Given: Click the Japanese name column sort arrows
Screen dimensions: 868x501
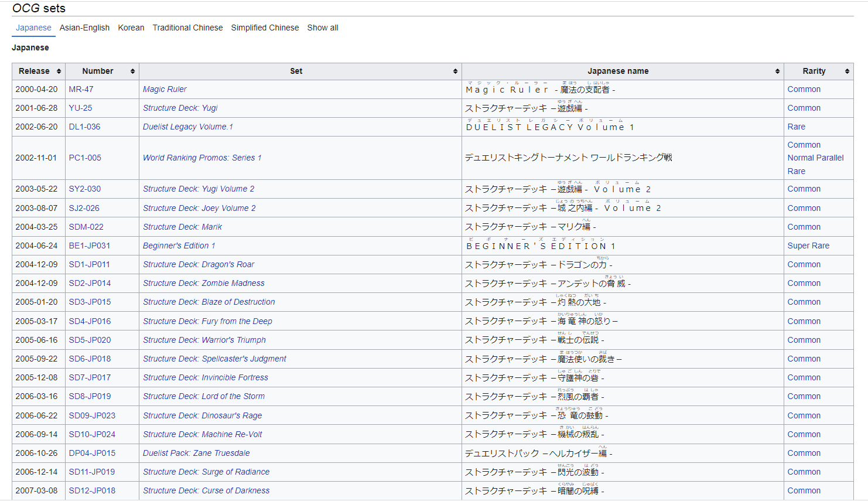Looking at the screenshot, I should [777, 71].
